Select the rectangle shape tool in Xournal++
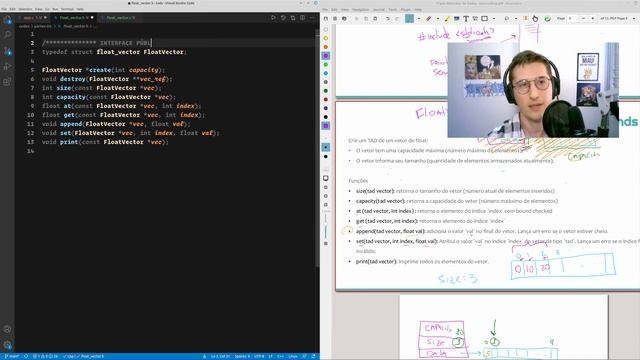The image size is (640, 360). (x=484, y=18)
